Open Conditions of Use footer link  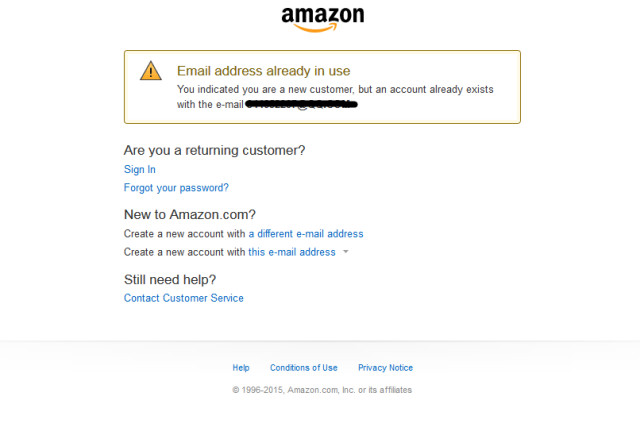tap(304, 368)
